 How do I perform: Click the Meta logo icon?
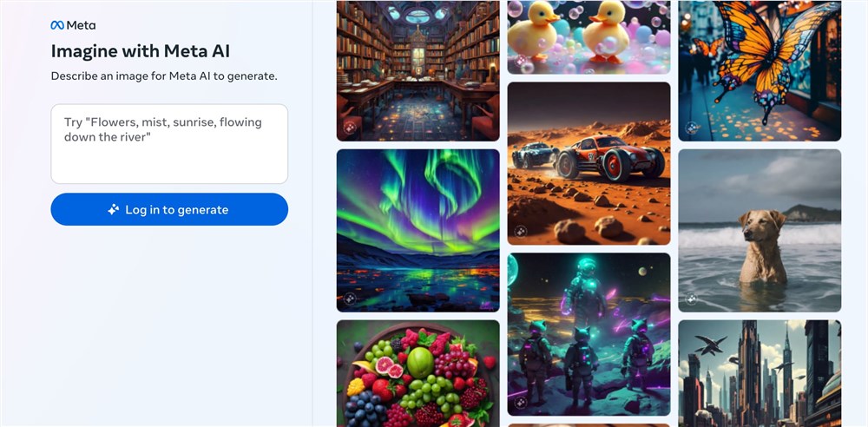click(57, 25)
